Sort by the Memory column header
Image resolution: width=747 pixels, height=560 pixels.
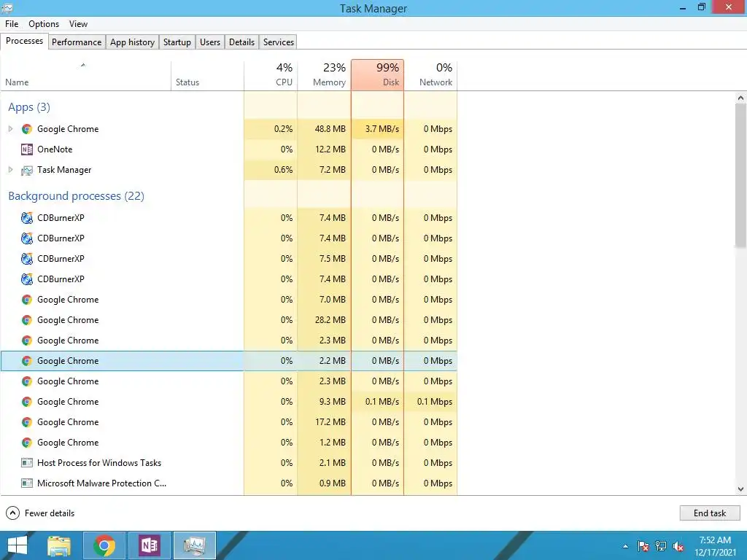pyautogui.click(x=324, y=75)
